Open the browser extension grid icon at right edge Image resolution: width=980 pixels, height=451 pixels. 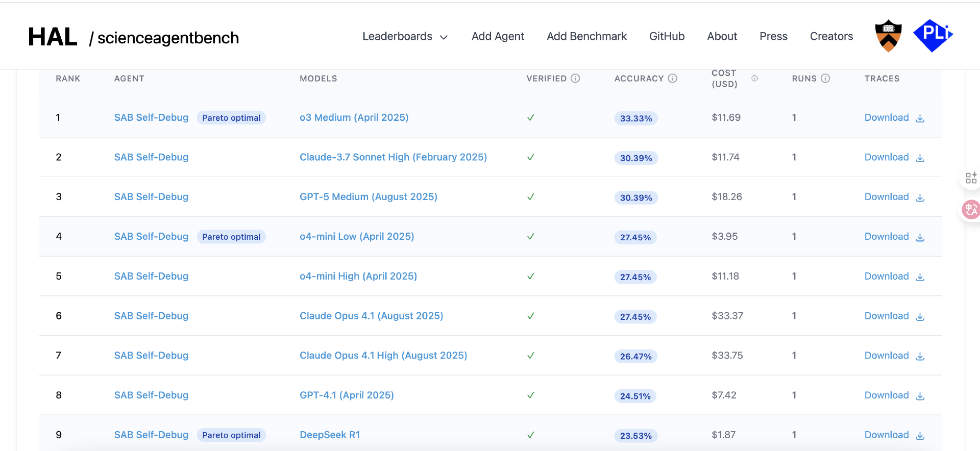pyautogui.click(x=971, y=178)
